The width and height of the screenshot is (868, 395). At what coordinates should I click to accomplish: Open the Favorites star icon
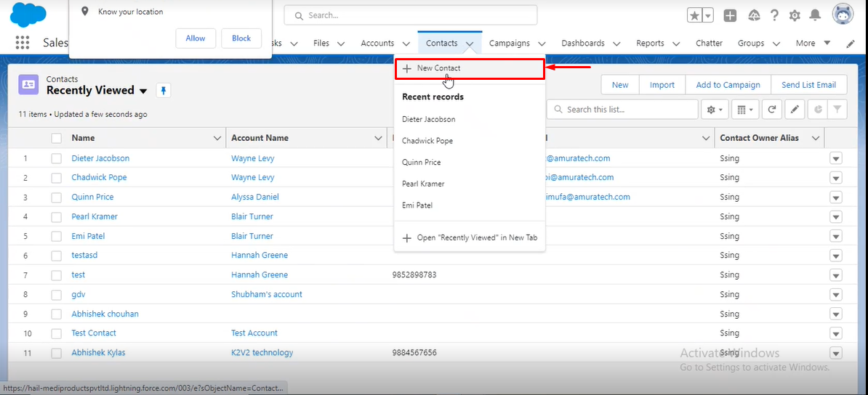694,15
